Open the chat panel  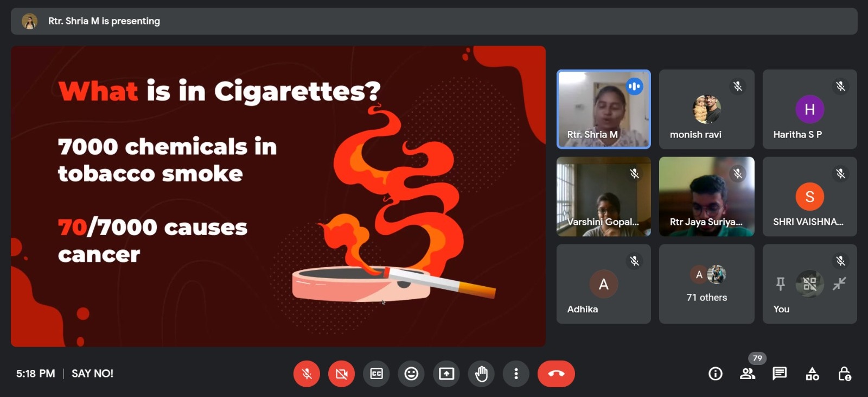(780, 374)
